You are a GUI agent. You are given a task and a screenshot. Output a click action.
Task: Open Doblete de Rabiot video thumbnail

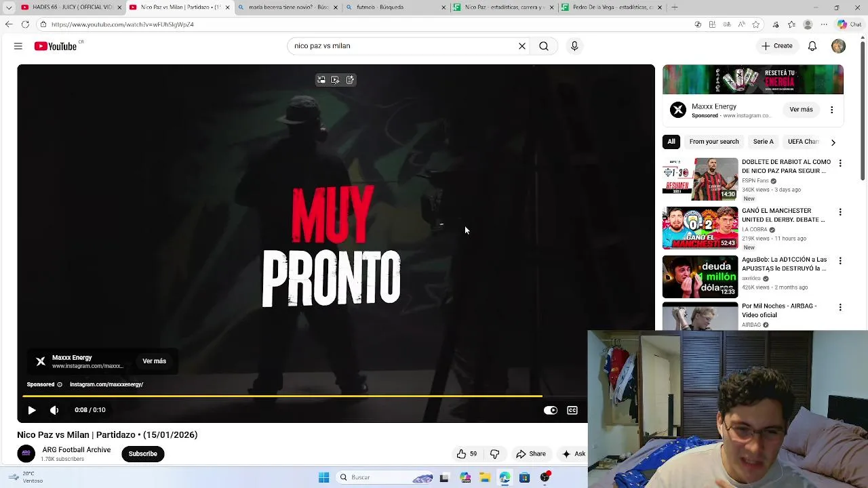pos(700,179)
